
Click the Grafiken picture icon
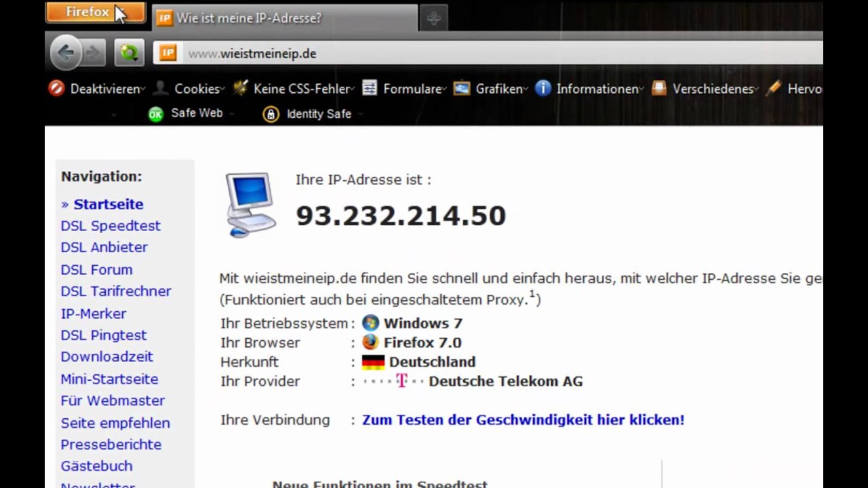click(x=462, y=88)
